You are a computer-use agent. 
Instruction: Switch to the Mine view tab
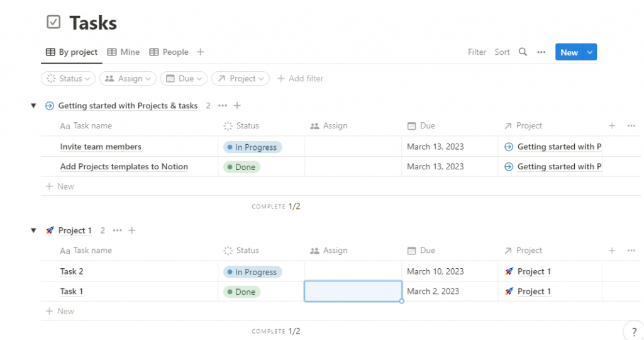point(124,52)
